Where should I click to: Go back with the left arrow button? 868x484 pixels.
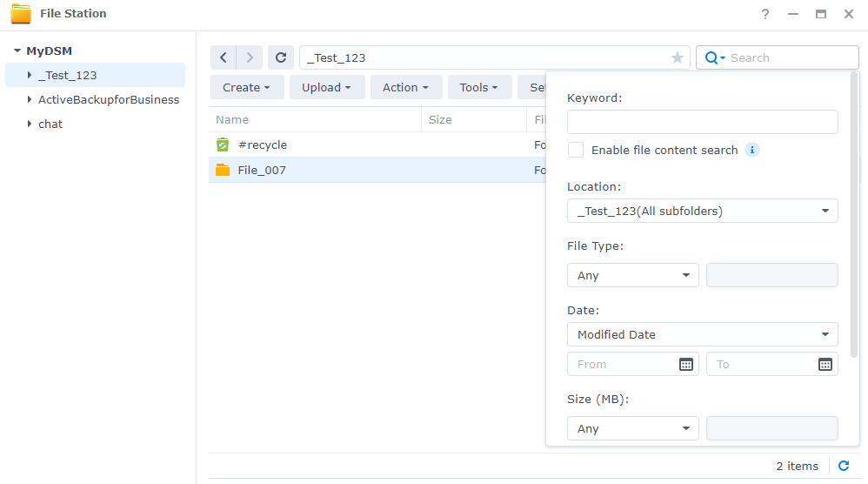224,57
